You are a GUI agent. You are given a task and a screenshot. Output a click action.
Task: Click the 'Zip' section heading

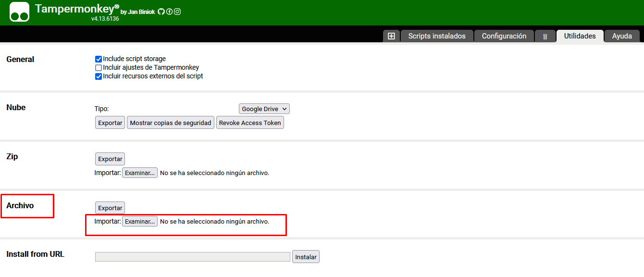[x=12, y=157]
